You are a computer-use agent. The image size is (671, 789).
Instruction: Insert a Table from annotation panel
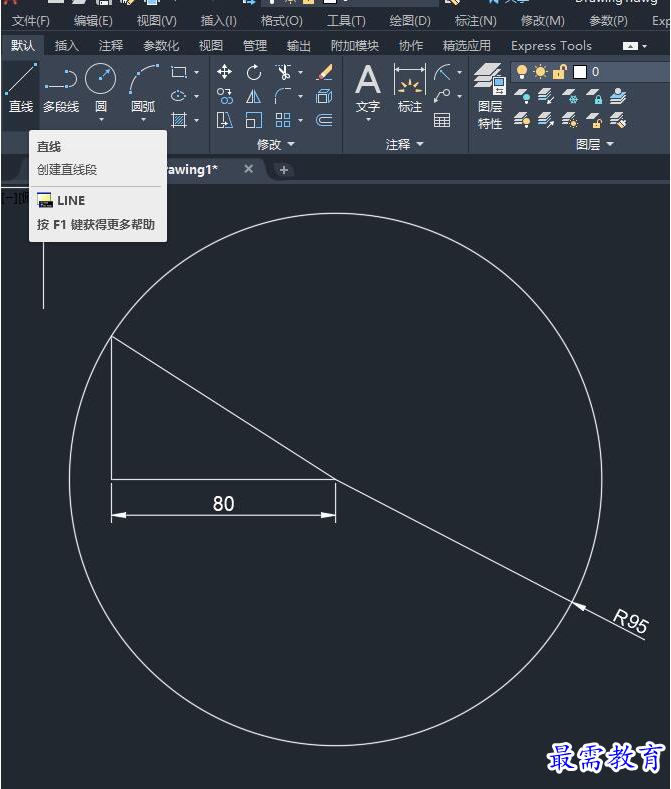[442, 120]
